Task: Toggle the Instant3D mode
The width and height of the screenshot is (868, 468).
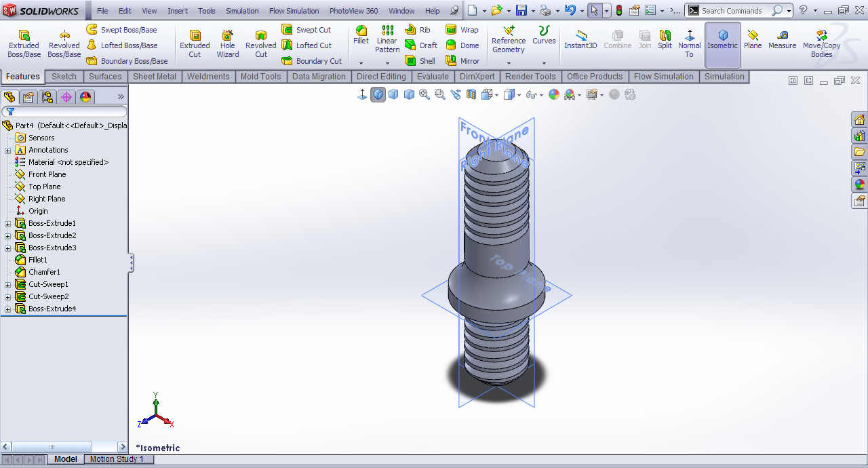Action: coord(580,40)
